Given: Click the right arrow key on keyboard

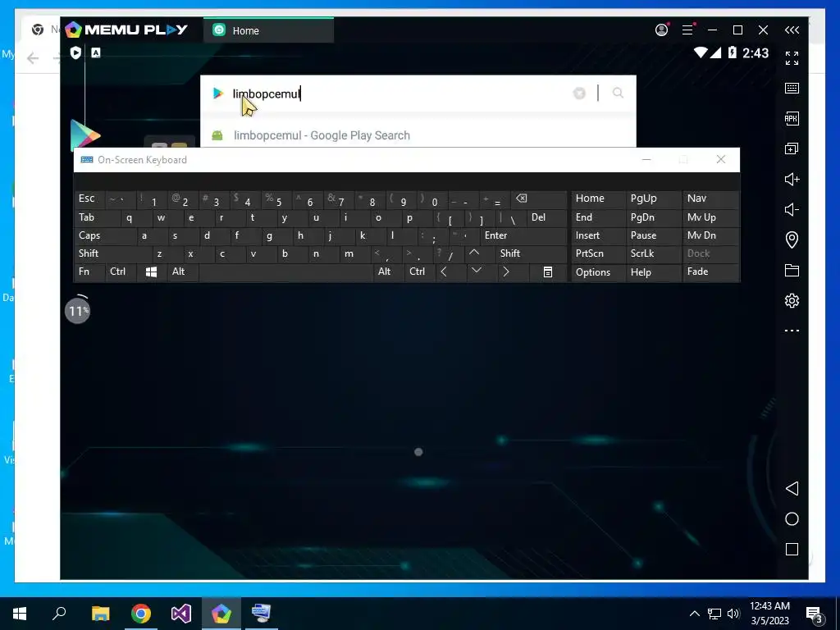Looking at the screenshot, I should pyautogui.click(x=512, y=272).
